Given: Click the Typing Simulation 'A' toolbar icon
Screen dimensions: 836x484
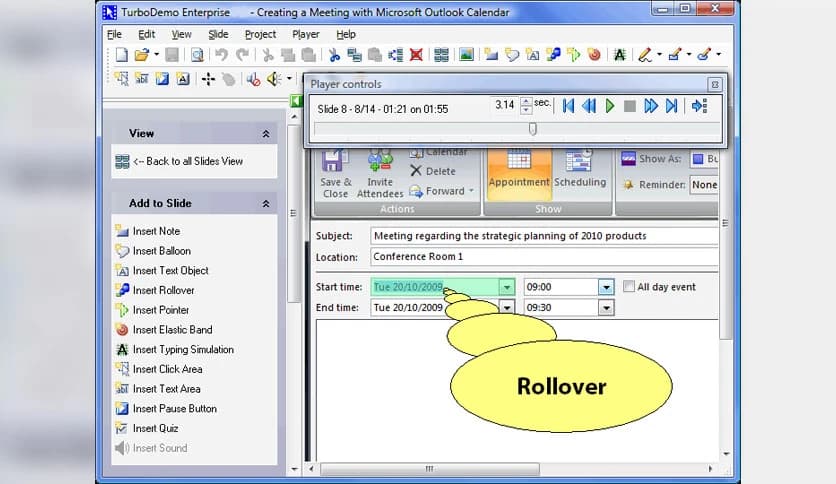Looking at the screenshot, I should [x=620, y=54].
